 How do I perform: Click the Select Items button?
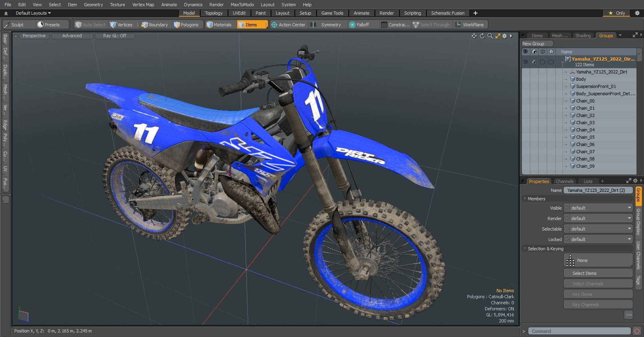click(x=598, y=273)
